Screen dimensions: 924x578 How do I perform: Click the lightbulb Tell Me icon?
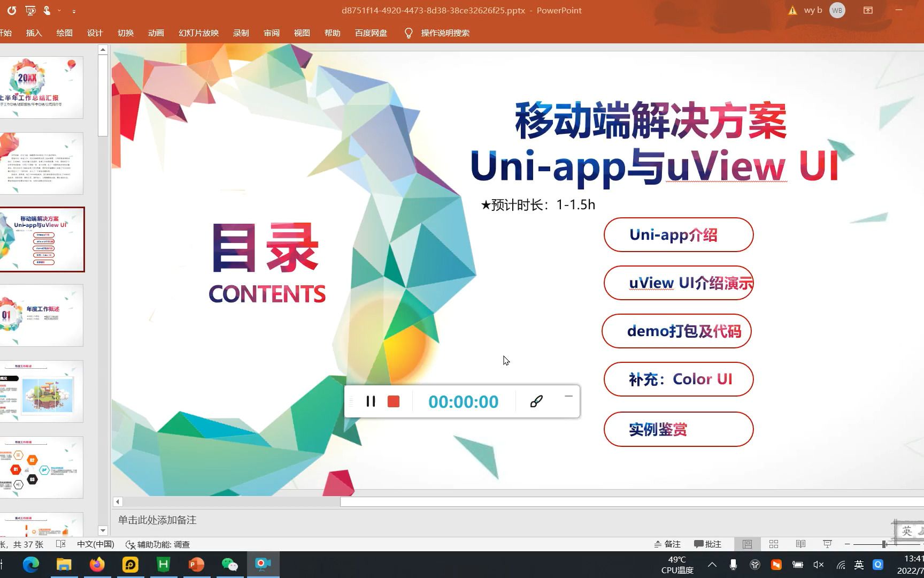409,33
